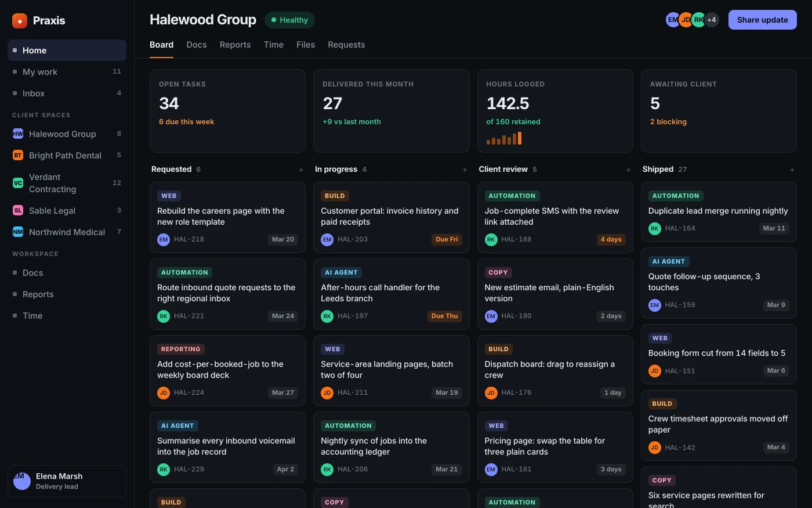The width and height of the screenshot is (812, 508).
Task: Open the Open Tasks stat card
Action: 227,111
